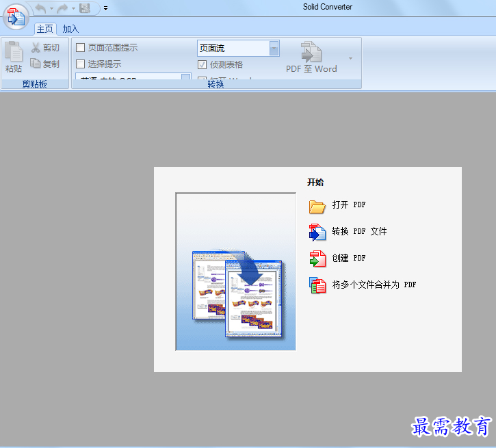496x448 pixels.
Task: Click the 转换 PDF 文件 link
Action: pyautogui.click(x=359, y=231)
